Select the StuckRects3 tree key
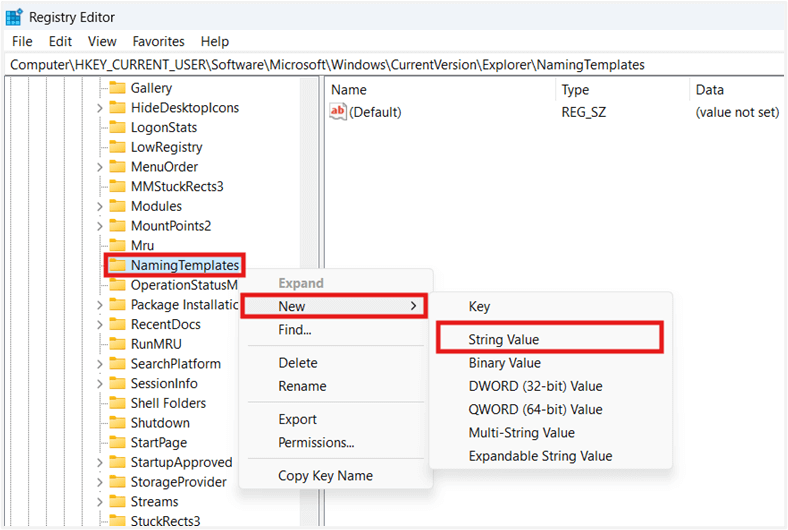Image resolution: width=788 pixels, height=530 pixels. click(165, 521)
